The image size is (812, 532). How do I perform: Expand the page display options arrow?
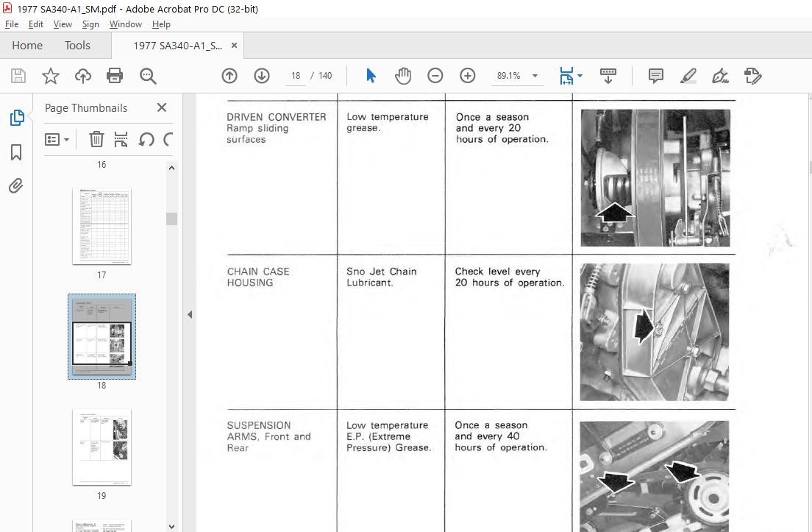pos(580,76)
